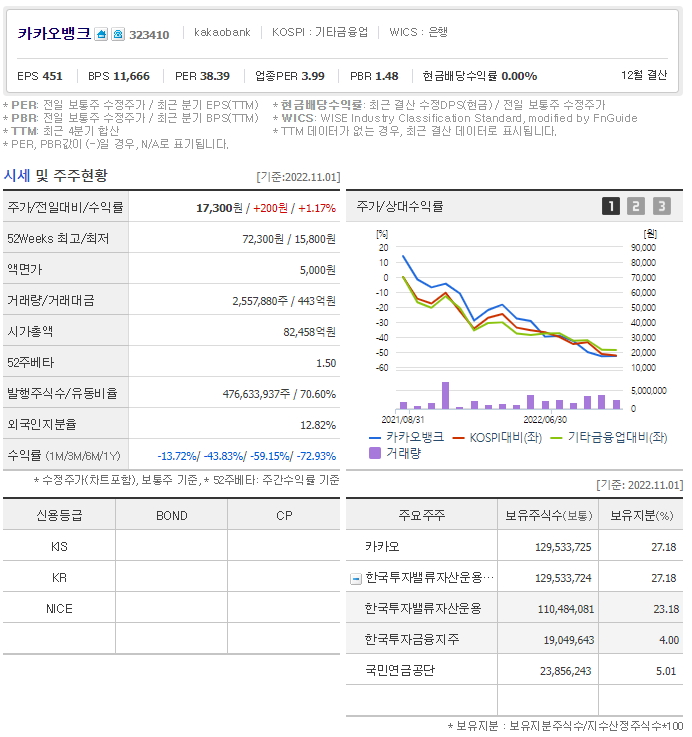692x737 pixels.
Task: Click the homepage icon next to 카카오뱅크
Action: tap(101, 34)
